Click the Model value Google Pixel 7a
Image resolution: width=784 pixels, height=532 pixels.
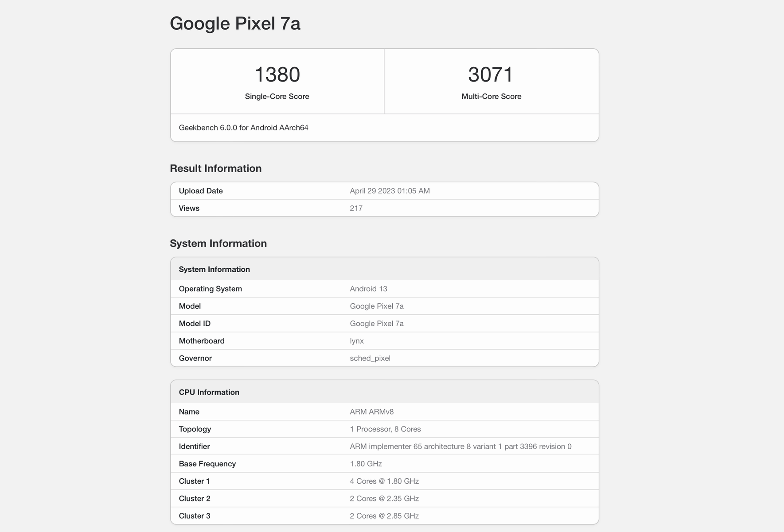point(376,306)
